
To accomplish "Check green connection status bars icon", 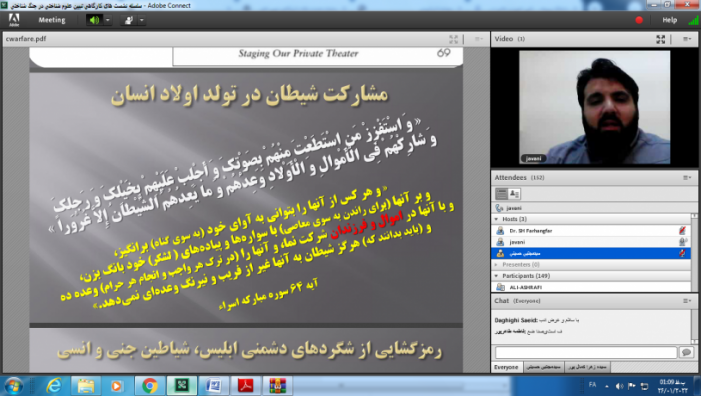I will (x=693, y=20).
